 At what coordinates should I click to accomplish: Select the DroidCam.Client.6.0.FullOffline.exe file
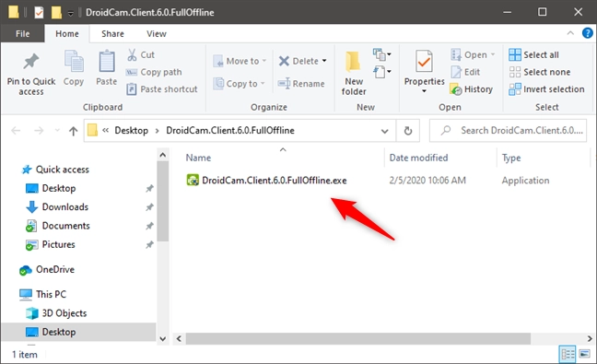coord(266,180)
